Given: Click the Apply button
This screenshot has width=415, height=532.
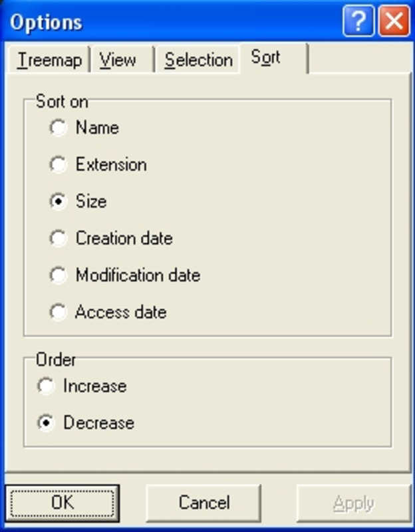Looking at the screenshot, I should tap(352, 503).
